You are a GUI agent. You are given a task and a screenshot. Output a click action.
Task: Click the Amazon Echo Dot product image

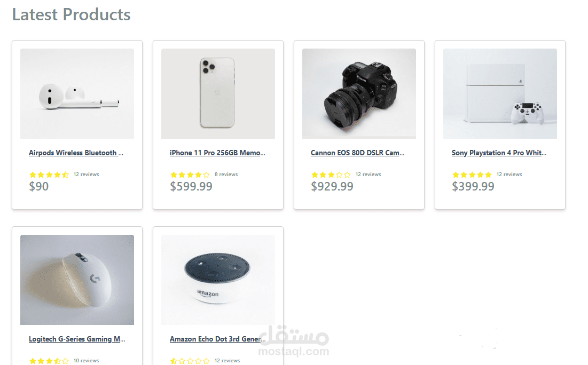point(218,280)
